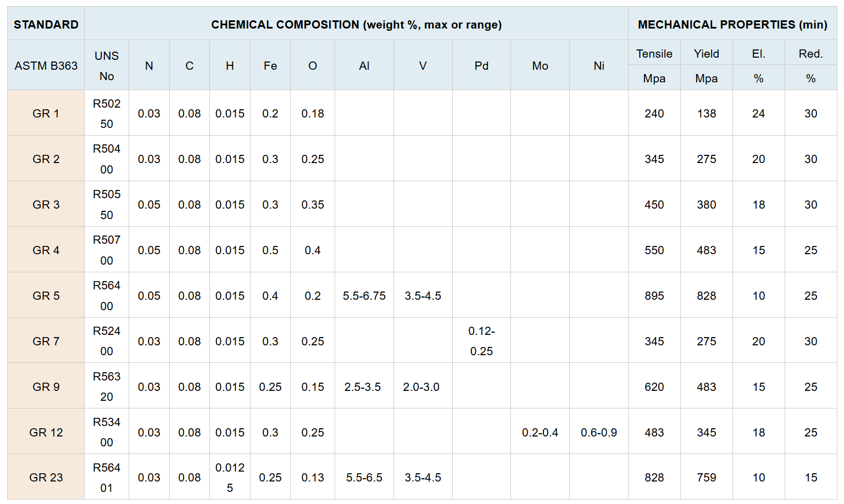Select the 0.12-0.25 palladium value cell
Viewport: 844px width, 504px height.
pyautogui.click(x=481, y=341)
